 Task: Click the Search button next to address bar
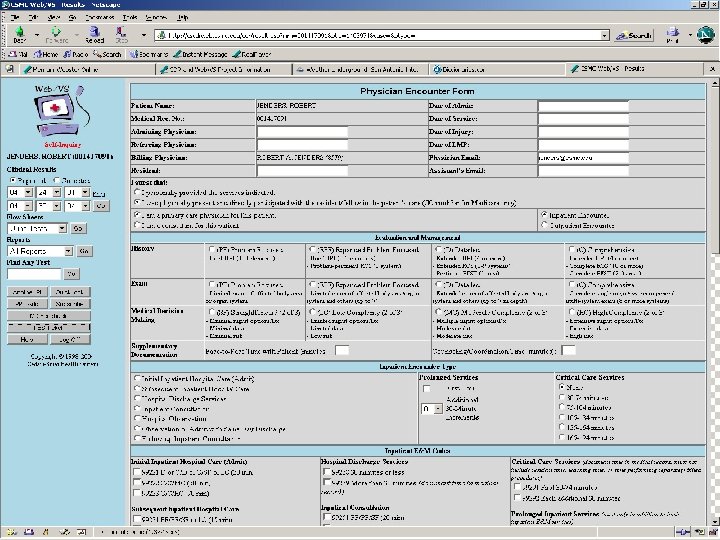coord(633,35)
